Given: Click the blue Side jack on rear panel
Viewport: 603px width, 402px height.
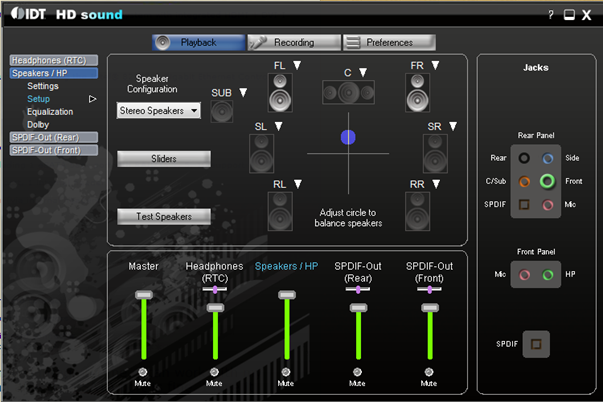Looking at the screenshot, I should pyautogui.click(x=548, y=158).
